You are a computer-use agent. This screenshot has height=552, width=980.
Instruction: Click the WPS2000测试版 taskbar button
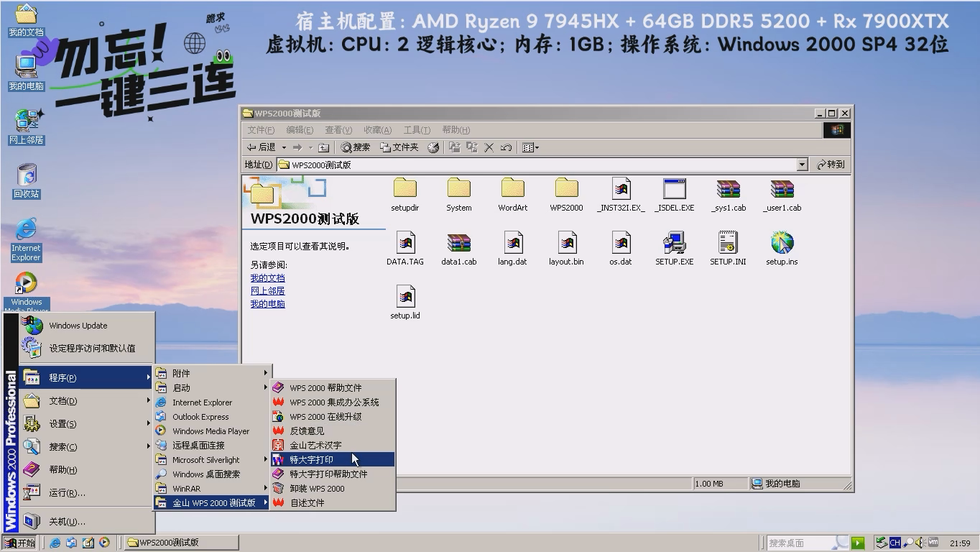[180, 543]
